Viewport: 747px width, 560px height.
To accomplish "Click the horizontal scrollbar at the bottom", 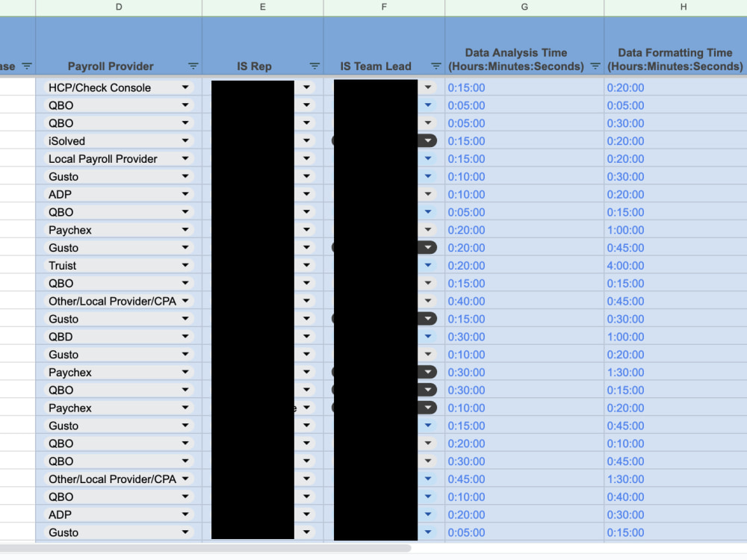I will click(205, 548).
